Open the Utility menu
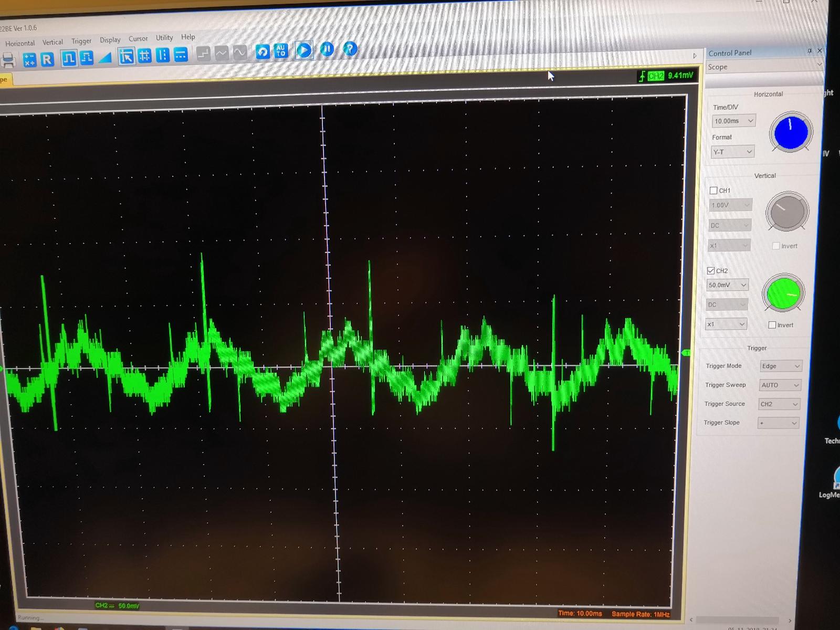Image resolution: width=840 pixels, height=630 pixels. [164, 38]
